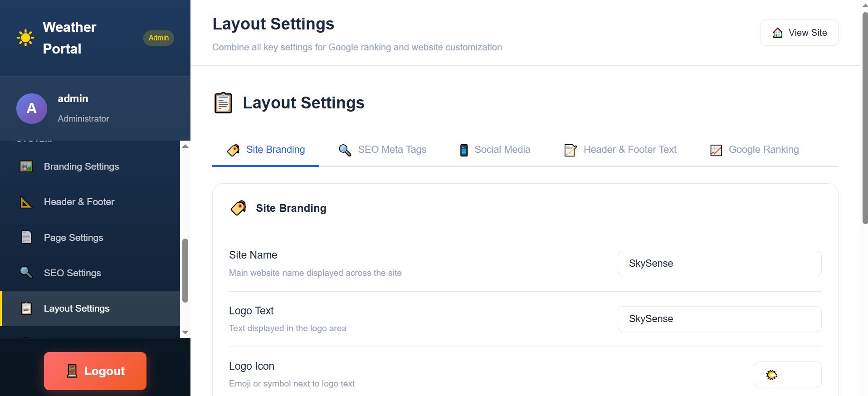
Task: Select the Site Branding tab
Action: (266, 150)
